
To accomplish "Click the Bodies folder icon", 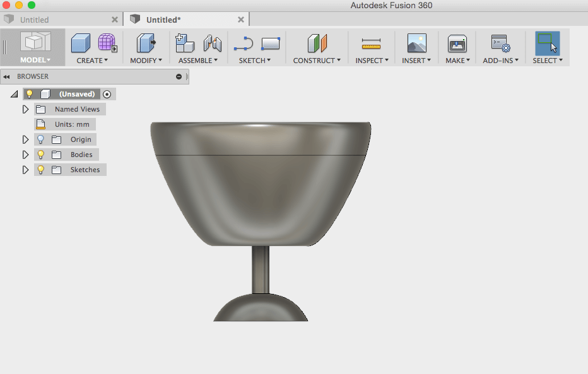I will pyautogui.click(x=56, y=155).
